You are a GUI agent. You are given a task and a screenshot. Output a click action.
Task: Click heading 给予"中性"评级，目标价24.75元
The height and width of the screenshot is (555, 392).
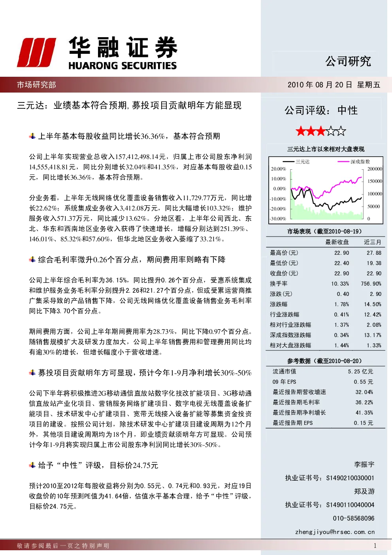pyautogui.click(x=98, y=465)
